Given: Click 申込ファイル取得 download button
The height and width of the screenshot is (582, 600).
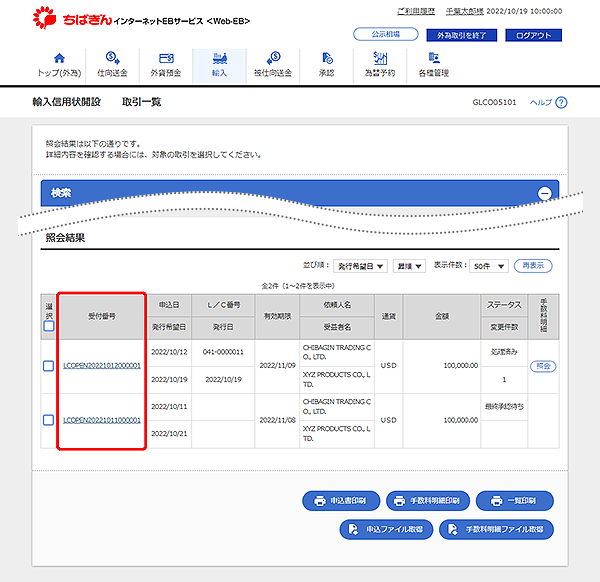Looking at the screenshot, I should point(386,529).
